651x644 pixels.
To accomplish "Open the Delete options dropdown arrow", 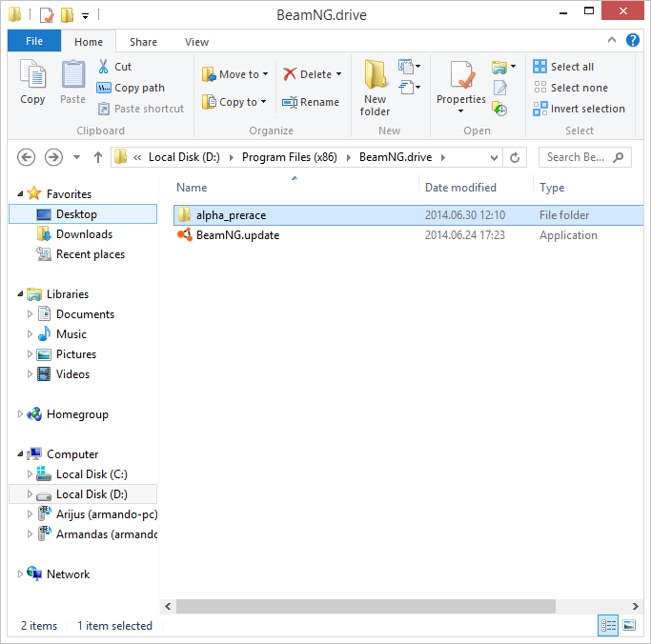I will click(x=338, y=74).
